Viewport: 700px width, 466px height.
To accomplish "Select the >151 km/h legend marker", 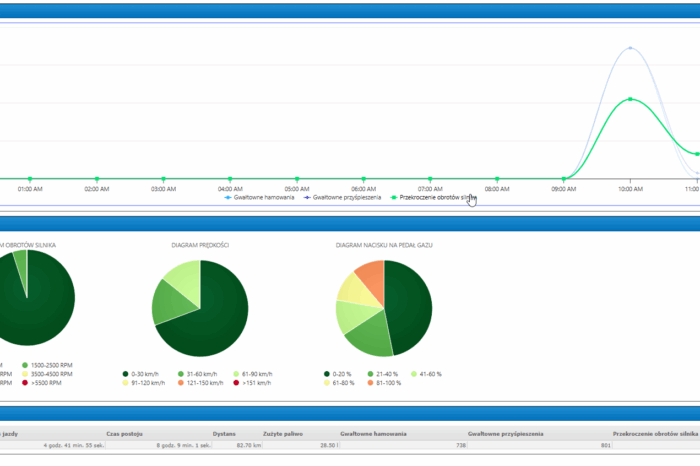I will point(235,383).
